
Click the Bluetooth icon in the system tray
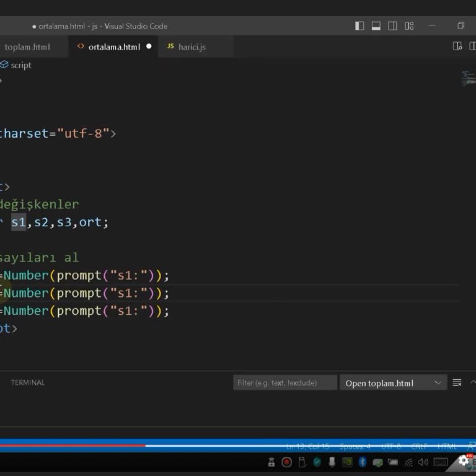(x=363, y=462)
